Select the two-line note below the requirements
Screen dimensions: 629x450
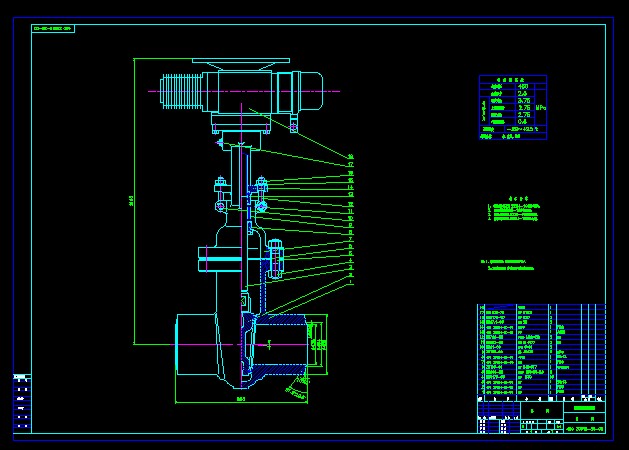pyautogui.click(x=515, y=265)
